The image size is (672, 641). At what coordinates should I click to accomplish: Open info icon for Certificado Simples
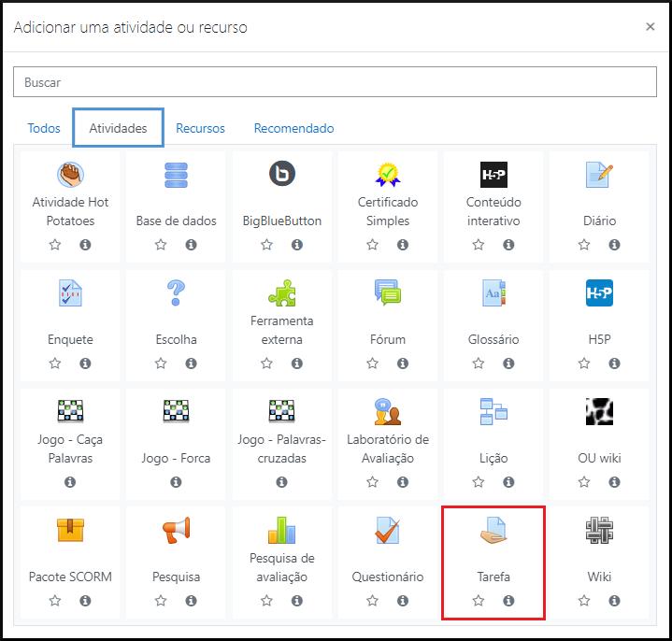point(403,245)
